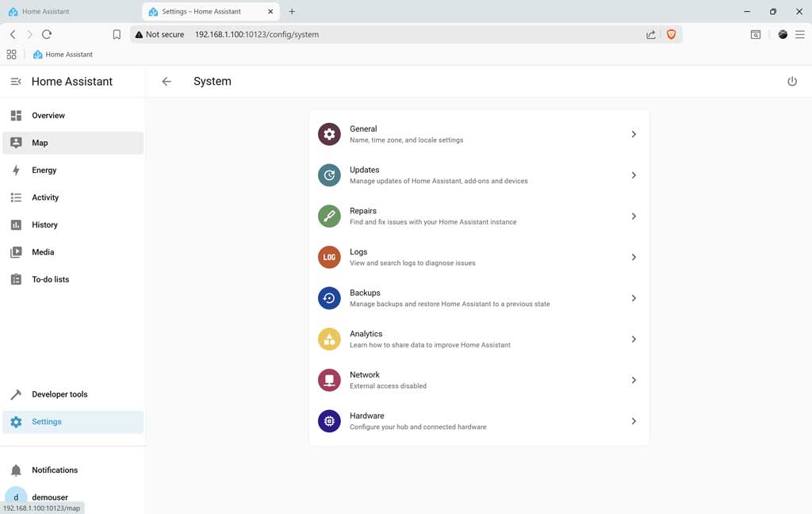
Task: Open the demouser profile
Action: (x=73, y=497)
